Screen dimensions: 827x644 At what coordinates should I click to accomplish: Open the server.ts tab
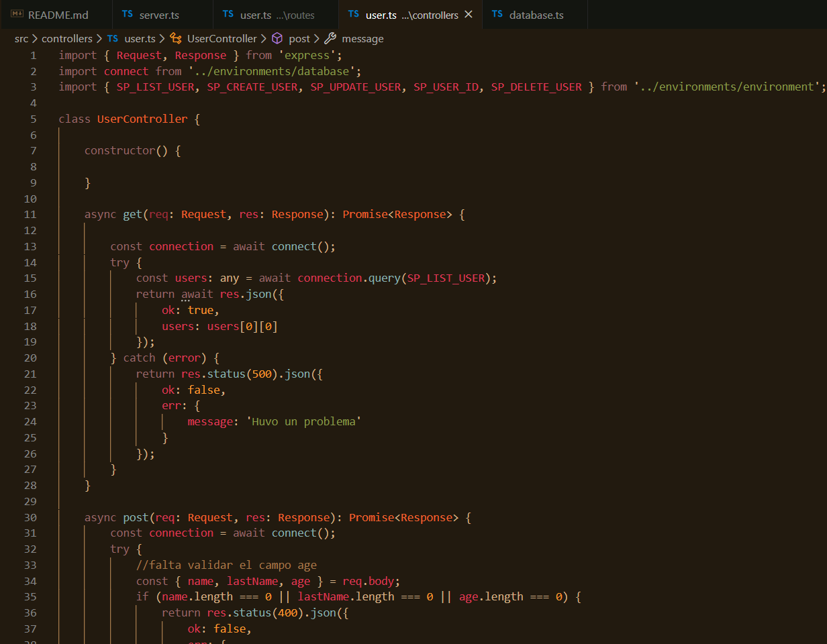click(162, 15)
